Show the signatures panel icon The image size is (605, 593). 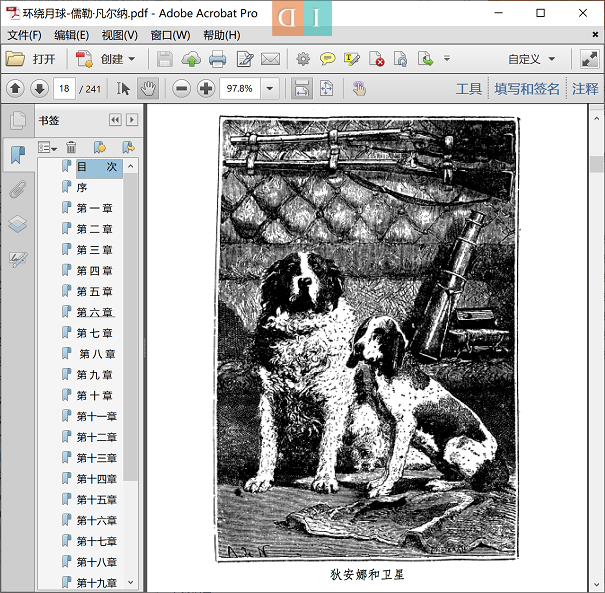(17, 259)
